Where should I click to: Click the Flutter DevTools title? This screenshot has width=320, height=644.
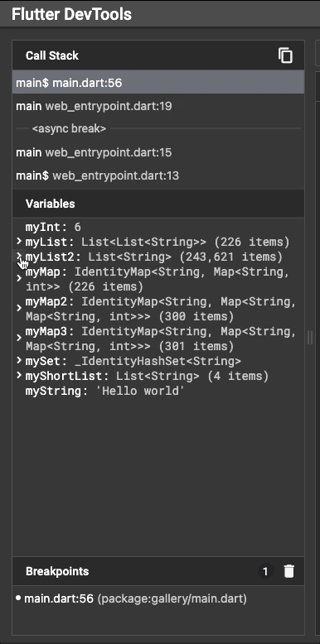[71, 14]
